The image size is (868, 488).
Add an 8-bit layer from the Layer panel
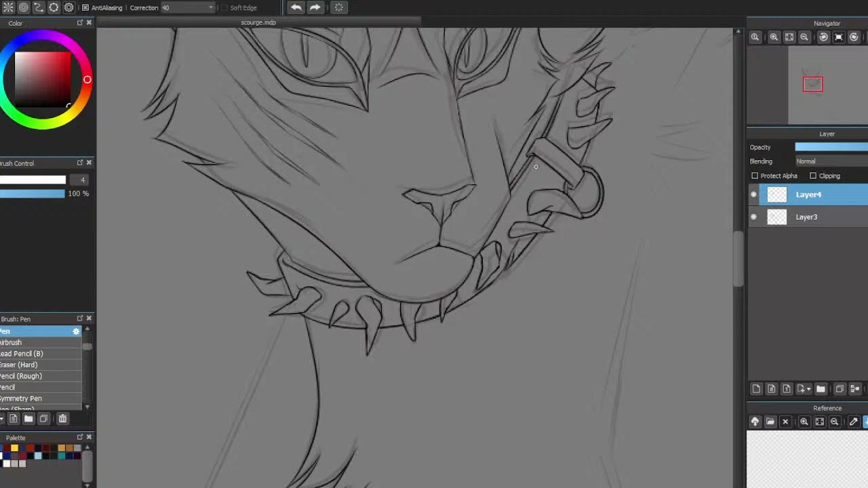tap(771, 389)
